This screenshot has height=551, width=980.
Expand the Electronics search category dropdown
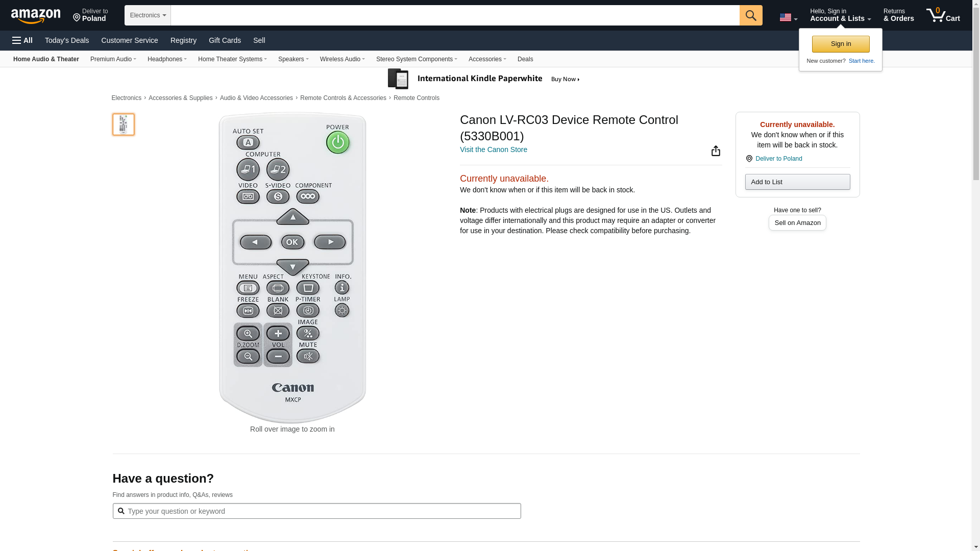click(x=148, y=15)
